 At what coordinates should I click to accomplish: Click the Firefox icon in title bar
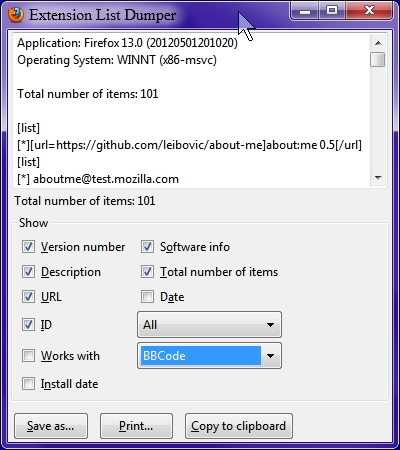[x=16, y=15]
